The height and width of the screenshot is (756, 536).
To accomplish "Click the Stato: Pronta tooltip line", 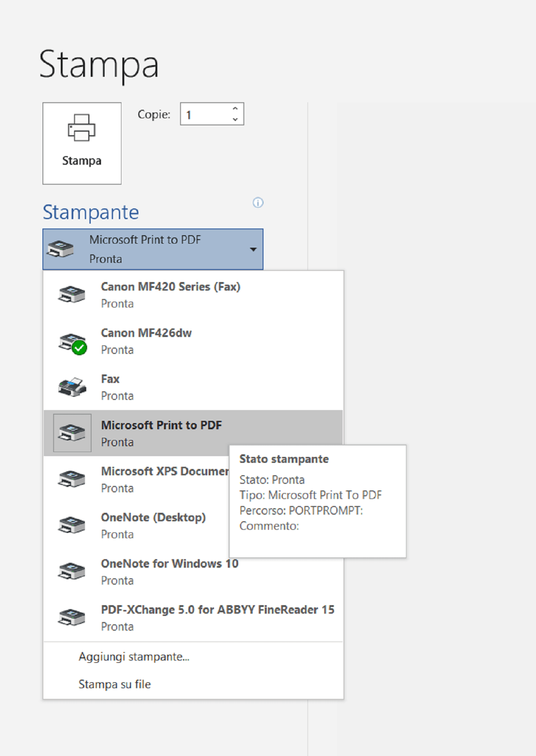I will coord(272,480).
